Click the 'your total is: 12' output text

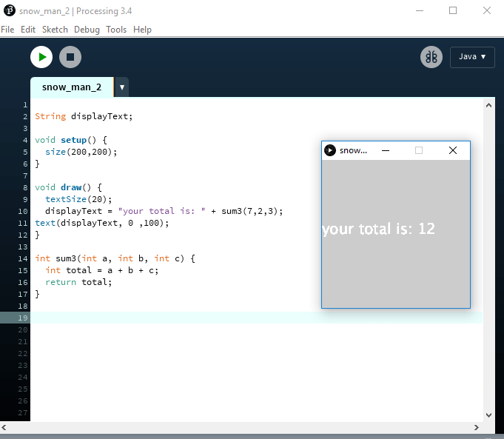(378, 229)
